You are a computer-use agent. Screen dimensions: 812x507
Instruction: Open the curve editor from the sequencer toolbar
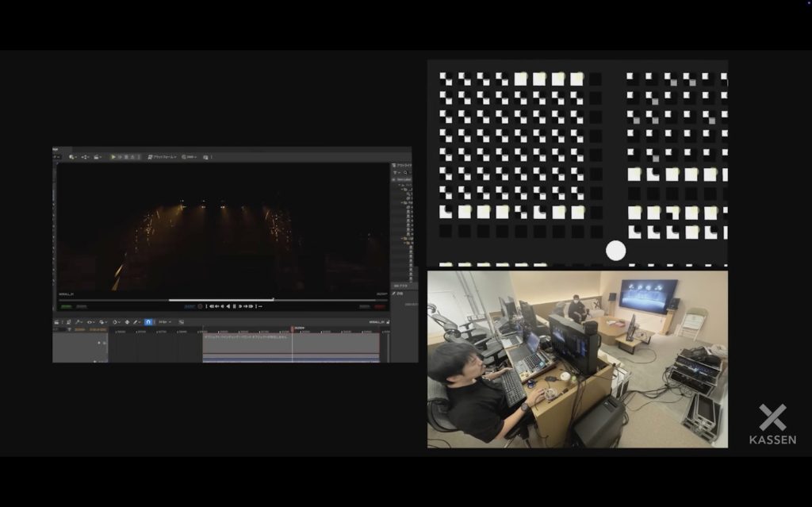click(182, 322)
